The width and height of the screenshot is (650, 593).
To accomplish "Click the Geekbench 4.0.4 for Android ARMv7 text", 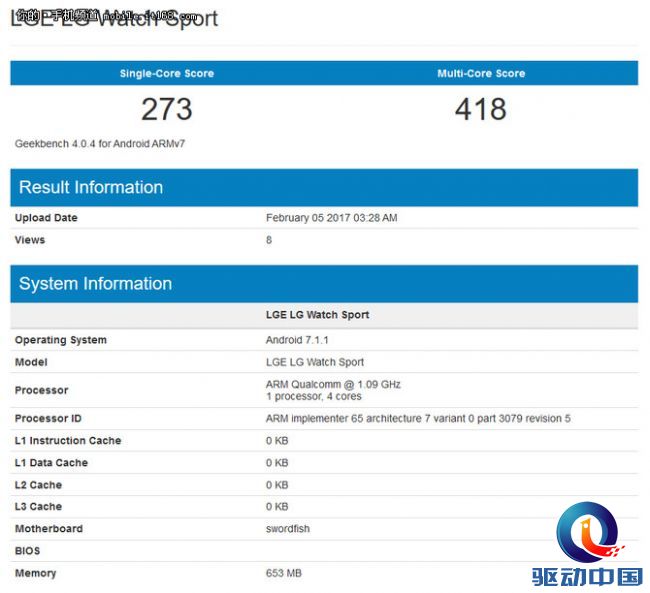I will click(100, 143).
